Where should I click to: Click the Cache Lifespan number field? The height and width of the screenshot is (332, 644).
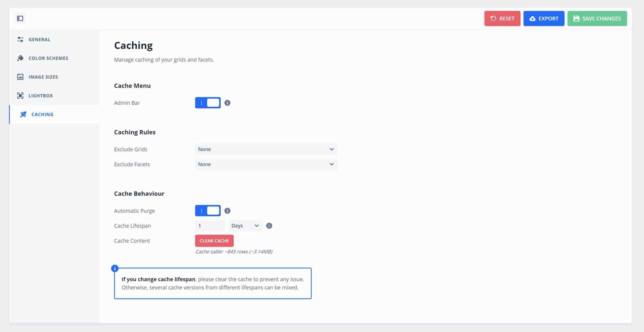coord(210,226)
